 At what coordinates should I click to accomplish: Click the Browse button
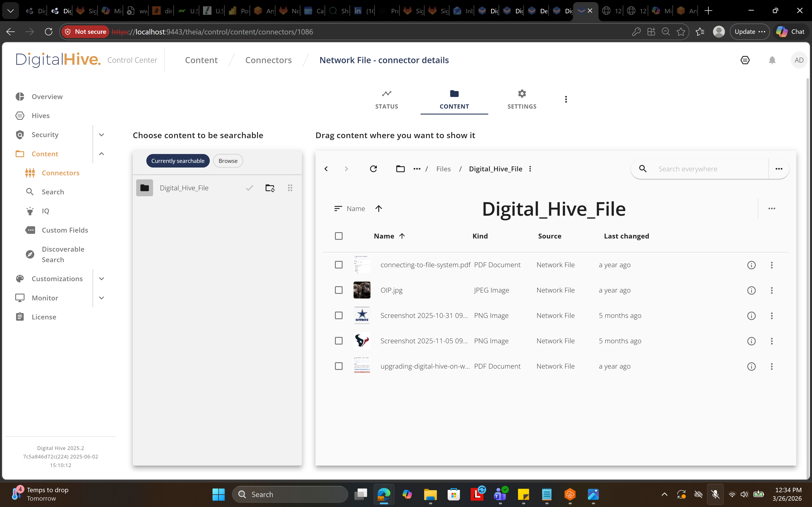[228, 161]
